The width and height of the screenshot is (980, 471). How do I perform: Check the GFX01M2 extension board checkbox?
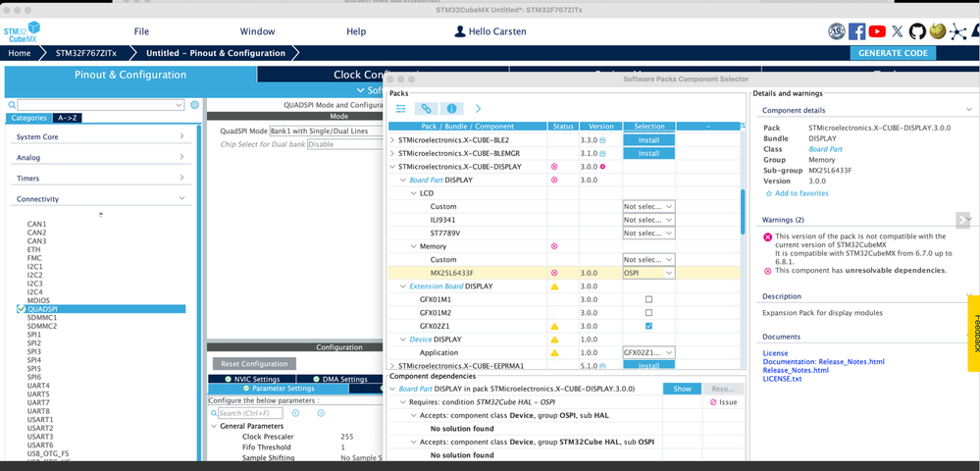[x=648, y=313]
